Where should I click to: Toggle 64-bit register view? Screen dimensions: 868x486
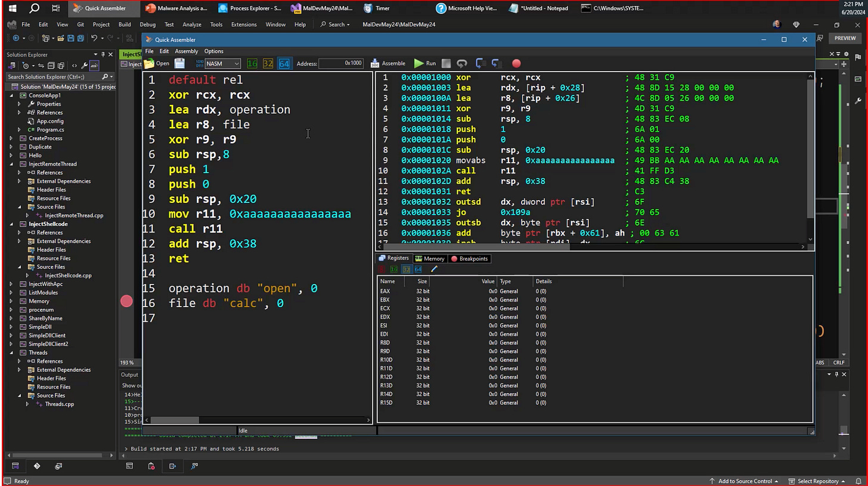pos(418,270)
